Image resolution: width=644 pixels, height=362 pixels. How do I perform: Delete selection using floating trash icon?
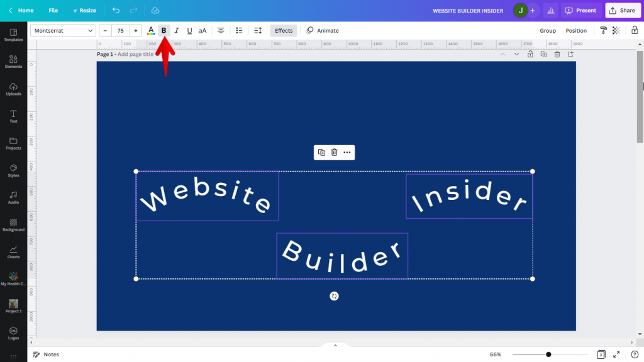335,152
